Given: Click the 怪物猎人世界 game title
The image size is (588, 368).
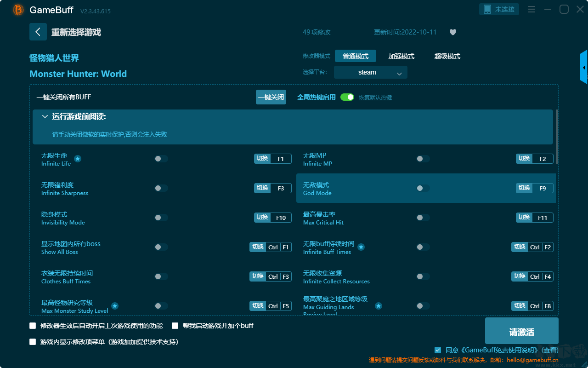Looking at the screenshot, I should coord(54,58).
